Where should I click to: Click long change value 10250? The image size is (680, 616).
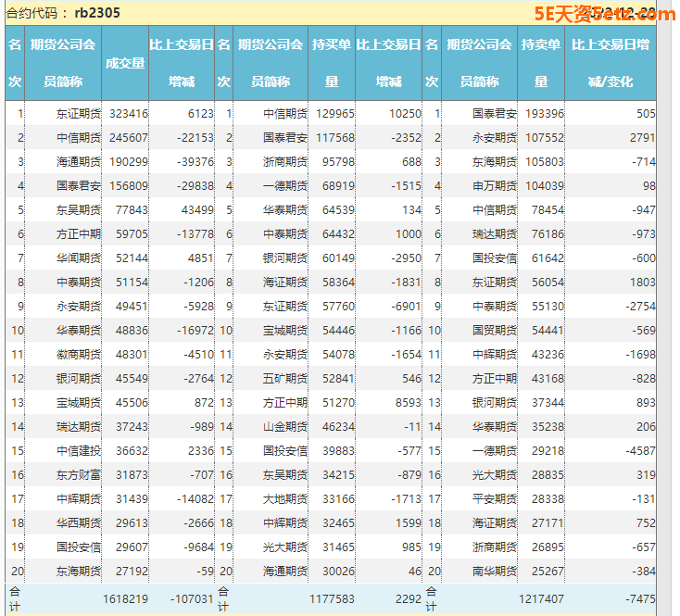click(405, 114)
